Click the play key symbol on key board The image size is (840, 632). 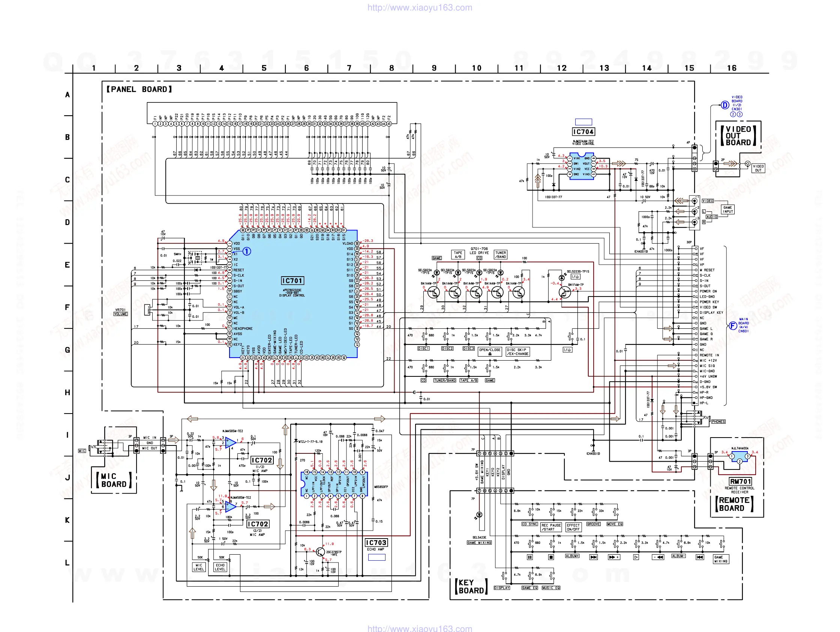[x=636, y=557]
